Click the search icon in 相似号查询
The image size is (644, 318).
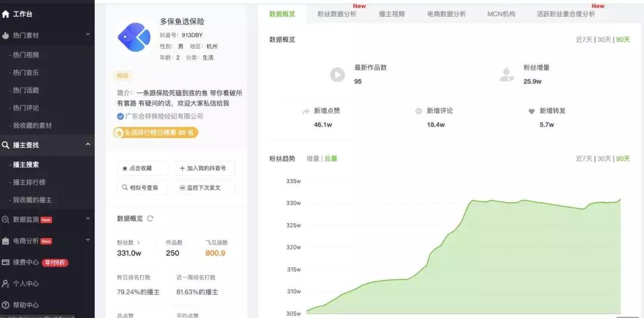125,187
